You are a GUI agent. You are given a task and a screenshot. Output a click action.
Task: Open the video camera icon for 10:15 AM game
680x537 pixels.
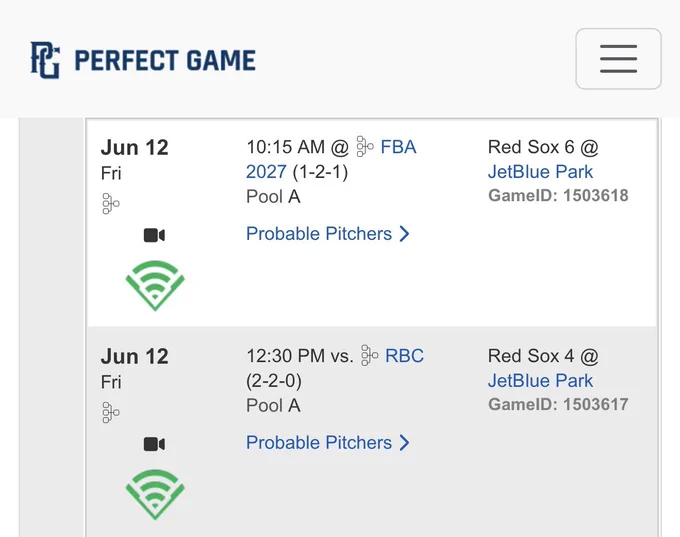coord(154,235)
